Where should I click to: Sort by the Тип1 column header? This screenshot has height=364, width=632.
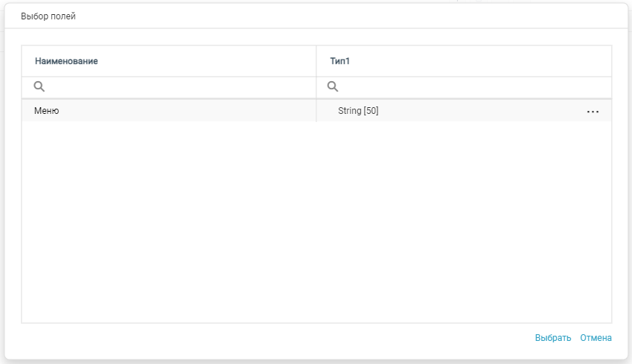[339, 61]
